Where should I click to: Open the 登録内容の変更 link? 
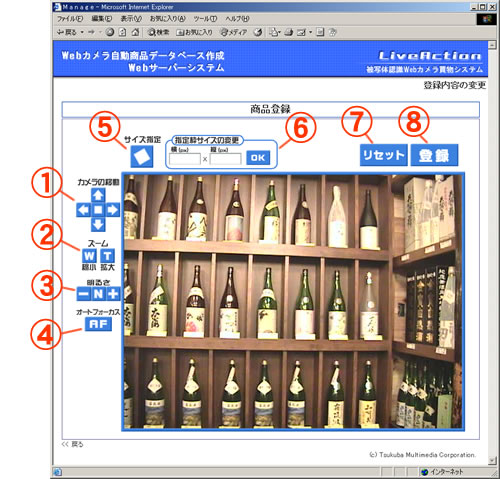(x=455, y=85)
